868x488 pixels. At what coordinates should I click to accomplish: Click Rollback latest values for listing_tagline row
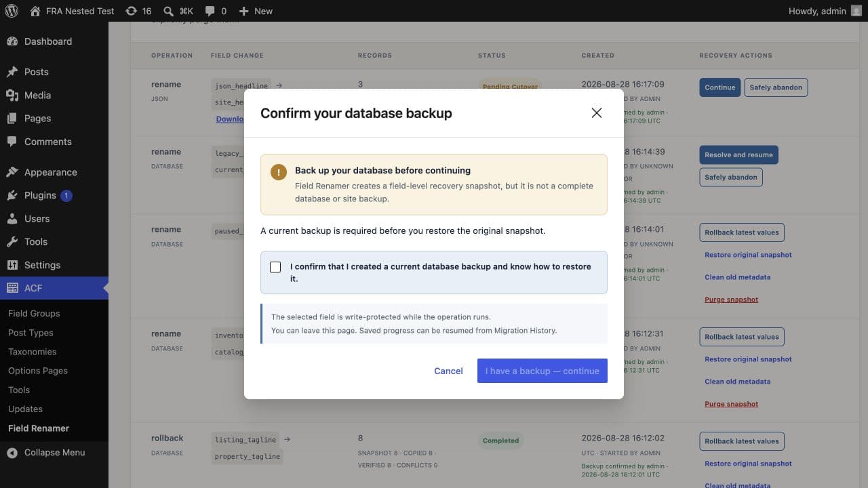[742, 441]
